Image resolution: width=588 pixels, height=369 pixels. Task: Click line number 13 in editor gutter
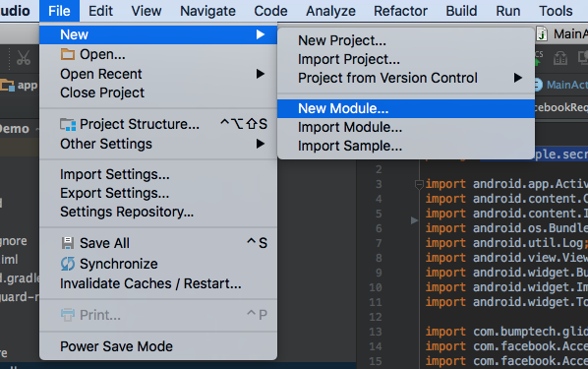click(376, 332)
